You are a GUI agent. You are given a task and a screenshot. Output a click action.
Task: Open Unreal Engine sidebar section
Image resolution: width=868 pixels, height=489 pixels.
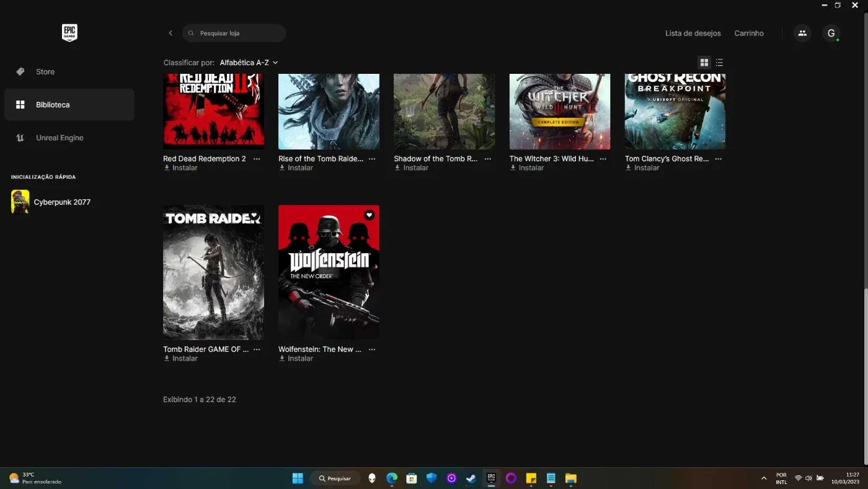[69, 138]
